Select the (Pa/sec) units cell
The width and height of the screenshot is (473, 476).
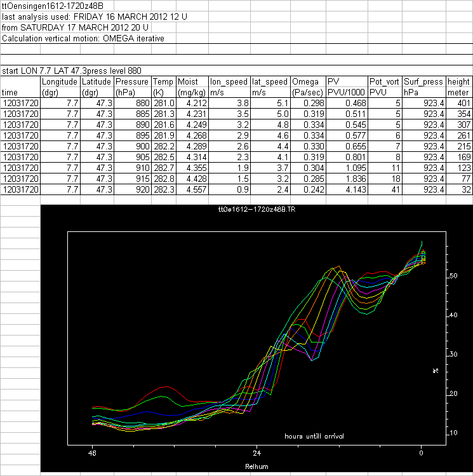pos(308,92)
